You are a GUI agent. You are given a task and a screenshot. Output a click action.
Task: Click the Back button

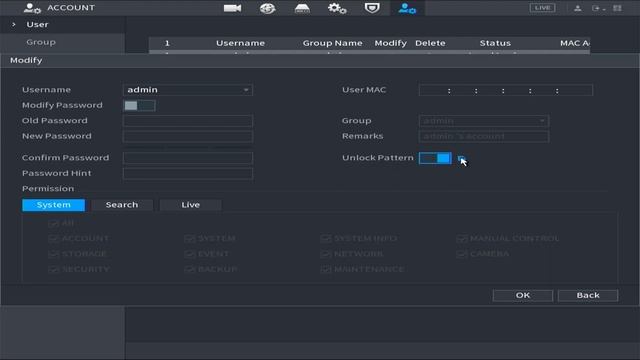click(588, 296)
